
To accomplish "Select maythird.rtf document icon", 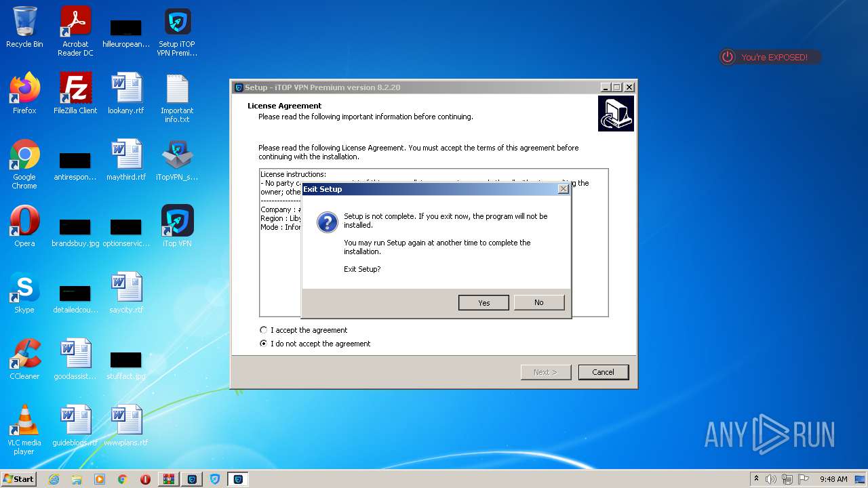I will [126, 160].
